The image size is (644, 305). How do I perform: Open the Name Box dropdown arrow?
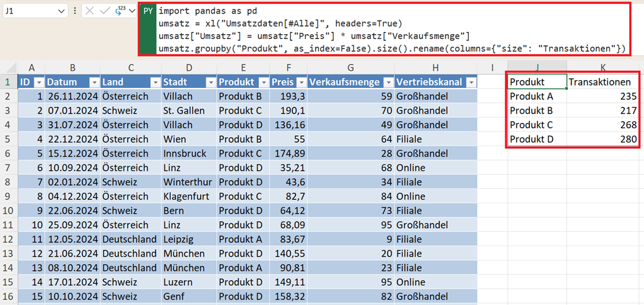pyautogui.click(x=61, y=11)
